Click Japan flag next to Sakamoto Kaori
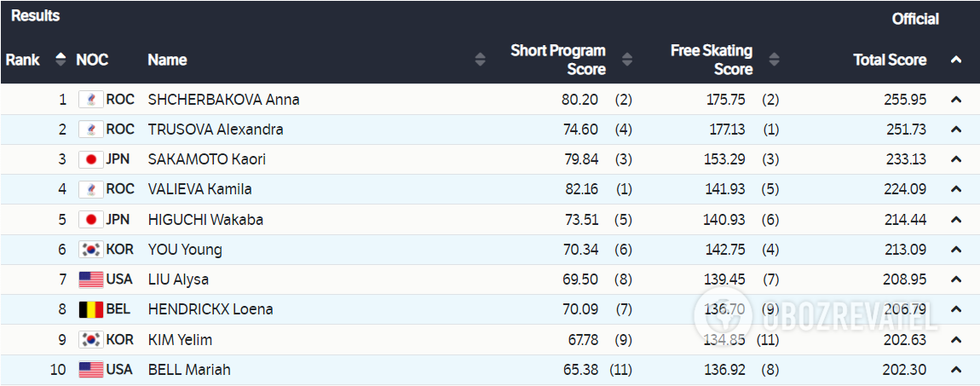This screenshot has width=980, height=386. pos(90,159)
